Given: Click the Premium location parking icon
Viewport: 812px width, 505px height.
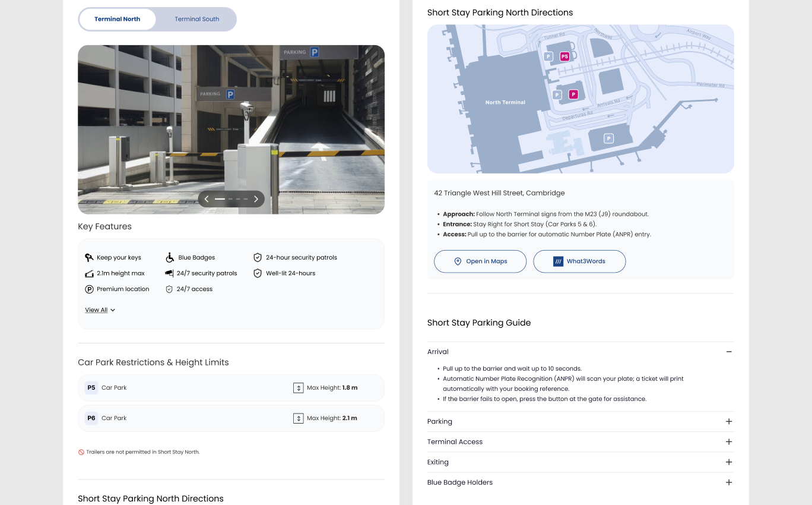Looking at the screenshot, I should click(89, 289).
